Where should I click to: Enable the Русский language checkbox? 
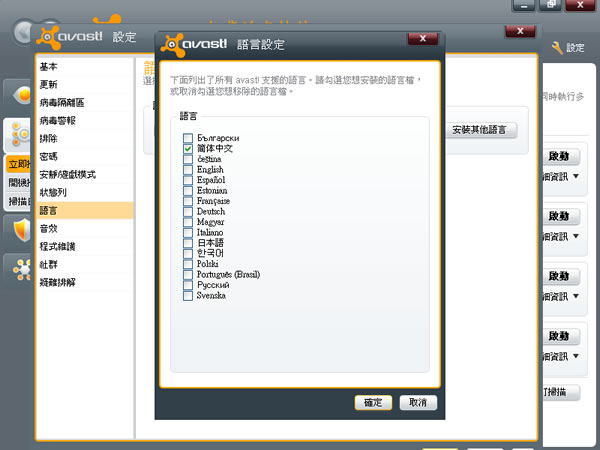tap(188, 285)
